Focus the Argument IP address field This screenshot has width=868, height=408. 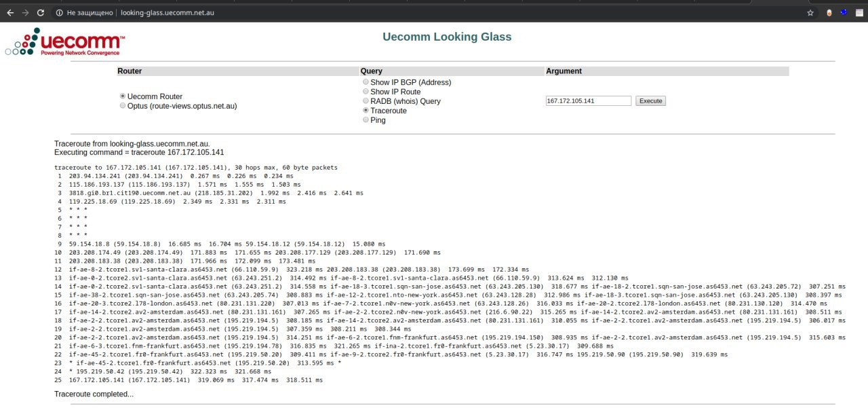pos(589,100)
